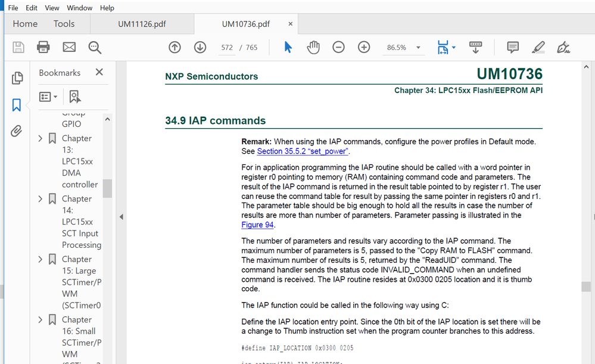Viewport: 595px width, 364px height.
Task: Close the Bookmarks panel
Action: tap(99, 72)
